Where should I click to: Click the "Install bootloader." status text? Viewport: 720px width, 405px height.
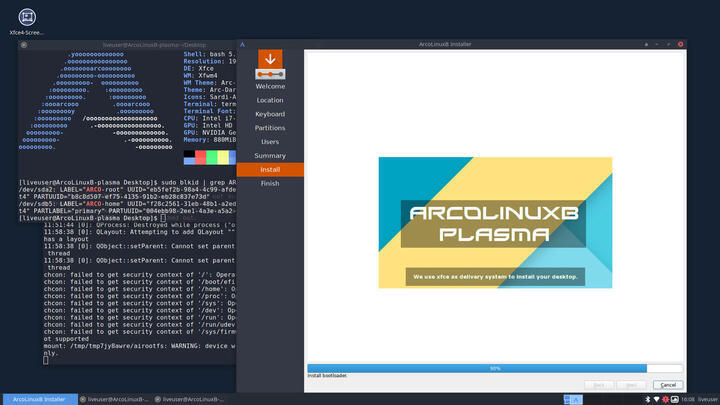(327, 376)
